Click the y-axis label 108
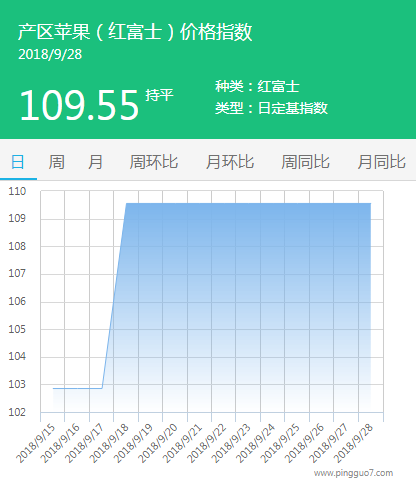 tap(17, 246)
